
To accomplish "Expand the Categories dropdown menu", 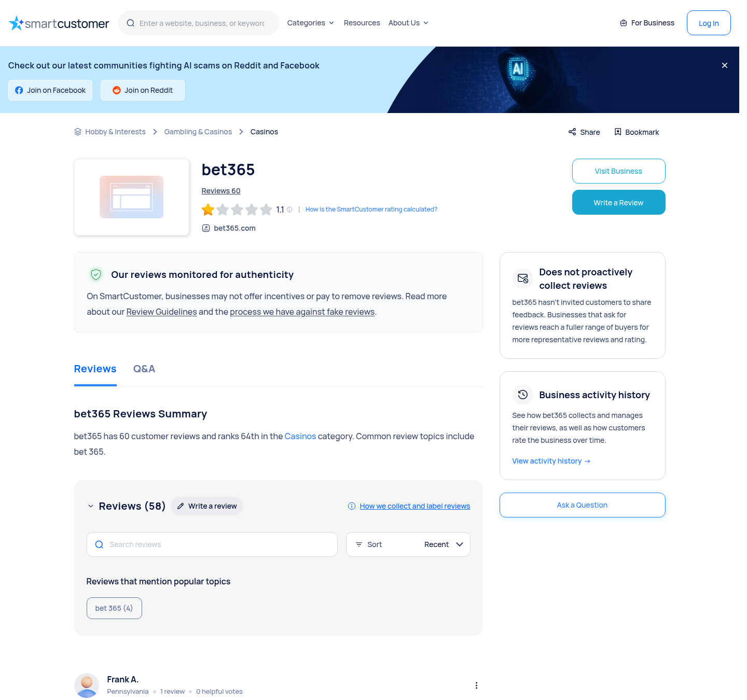I will point(310,23).
